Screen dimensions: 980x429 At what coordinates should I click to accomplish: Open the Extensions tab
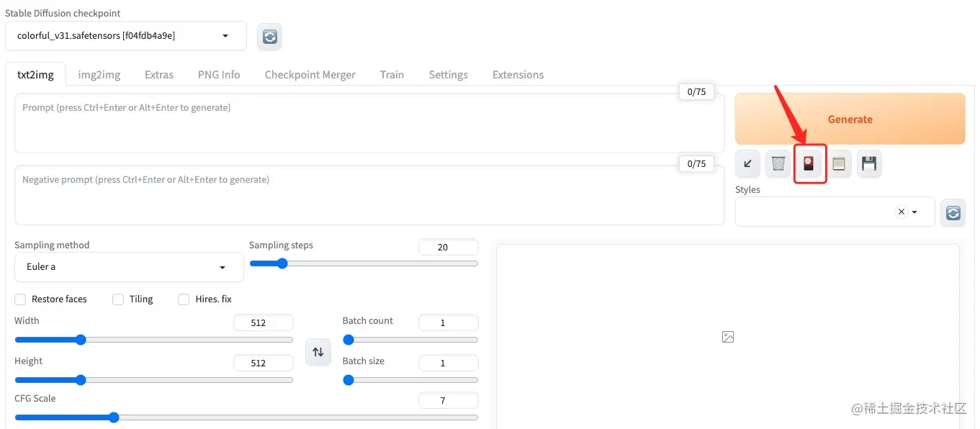(518, 75)
